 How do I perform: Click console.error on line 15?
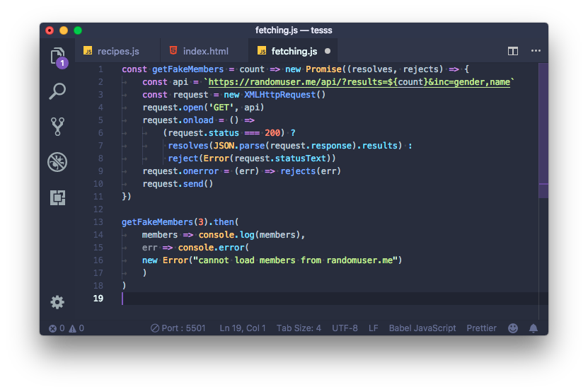pyautogui.click(x=211, y=248)
